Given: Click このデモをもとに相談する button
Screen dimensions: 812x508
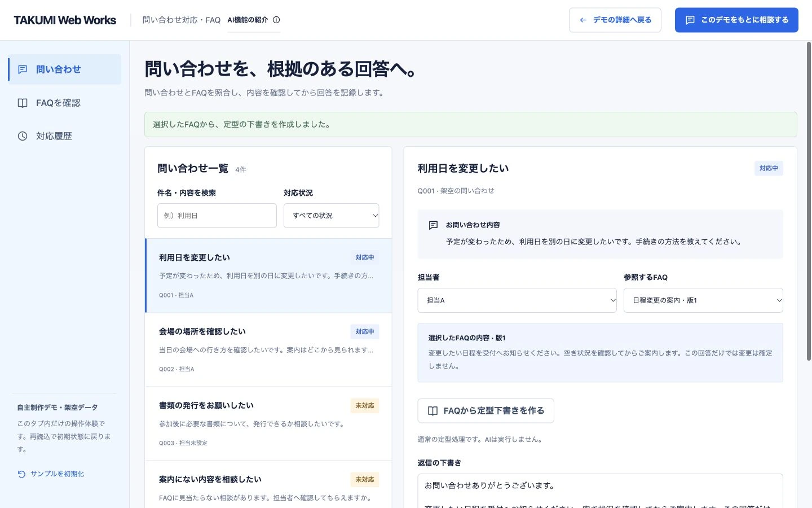Looking at the screenshot, I should pos(736,20).
